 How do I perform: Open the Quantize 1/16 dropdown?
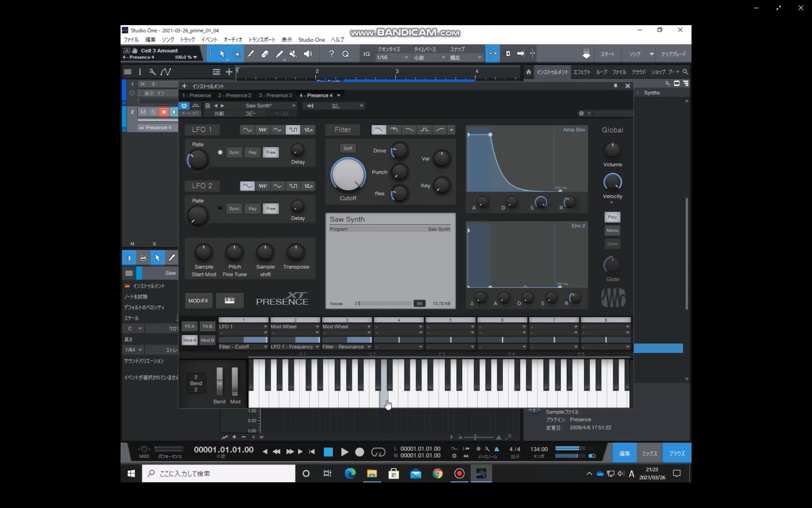(393, 58)
